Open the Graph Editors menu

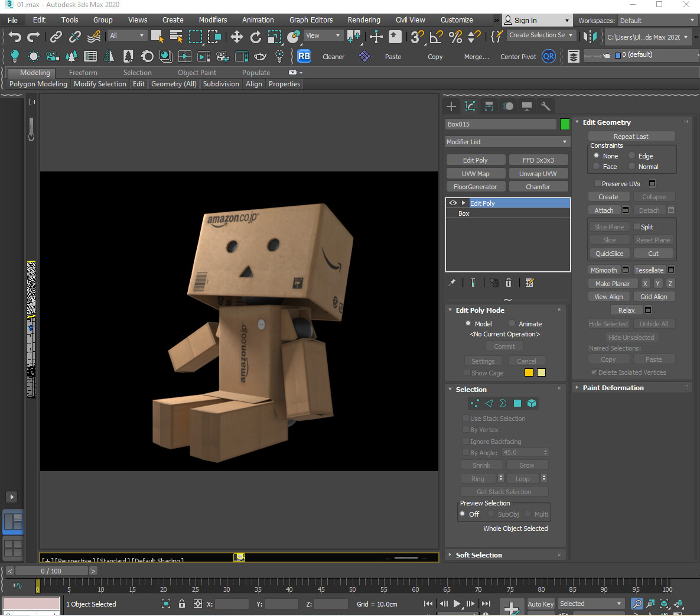pos(311,20)
